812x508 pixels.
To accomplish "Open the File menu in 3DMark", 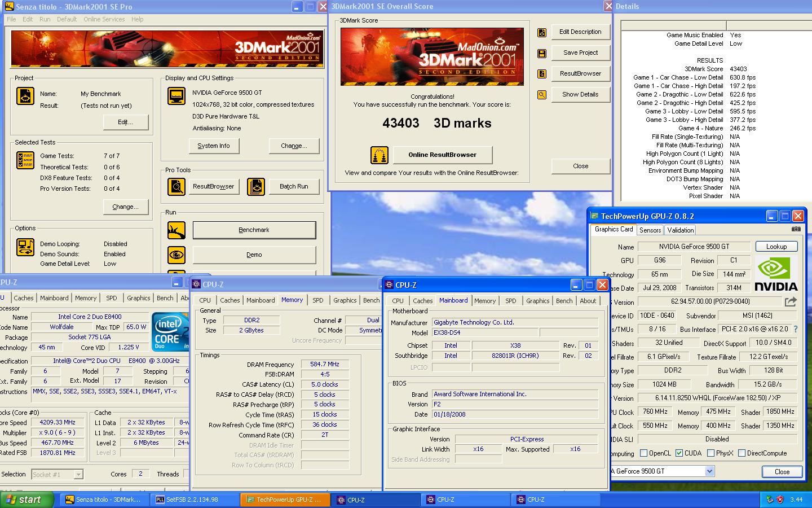I will [11, 19].
